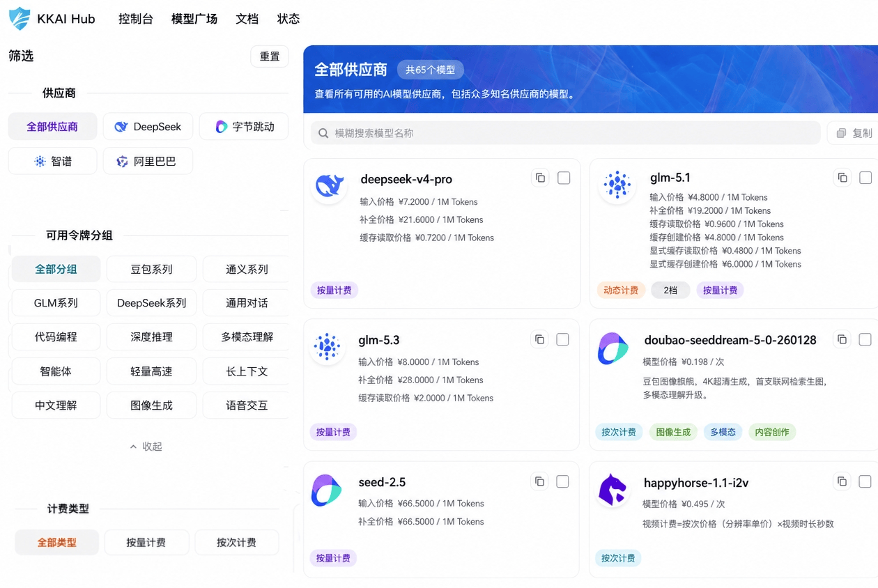878x588 pixels.
Task: Select the 长上下文 group
Action: pyautogui.click(x=247, y=371)
